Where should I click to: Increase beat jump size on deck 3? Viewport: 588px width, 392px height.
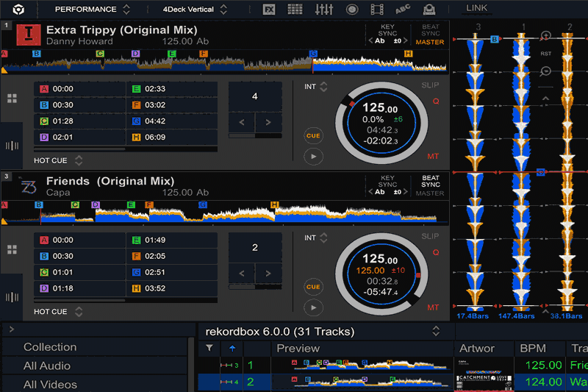(268, 274)
